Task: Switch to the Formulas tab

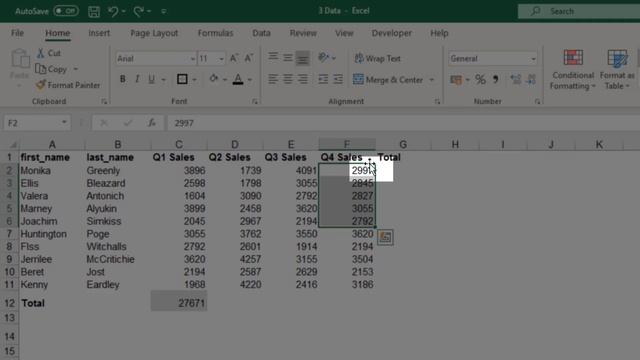Action: point(215,33)
